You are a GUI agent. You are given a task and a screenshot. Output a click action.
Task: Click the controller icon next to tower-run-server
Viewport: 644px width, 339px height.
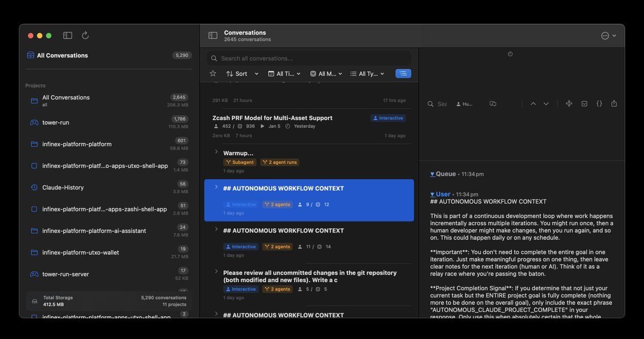[34, 274]
